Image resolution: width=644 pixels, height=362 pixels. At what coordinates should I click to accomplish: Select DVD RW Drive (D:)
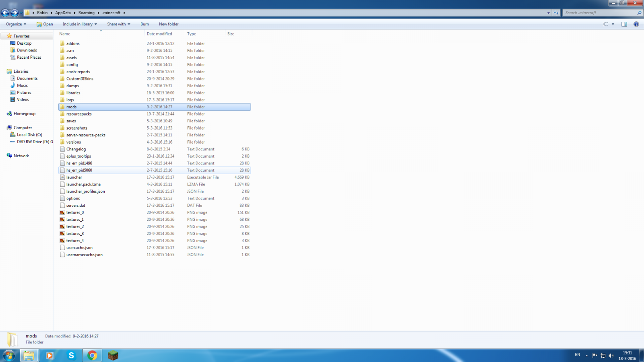[35, 142]
